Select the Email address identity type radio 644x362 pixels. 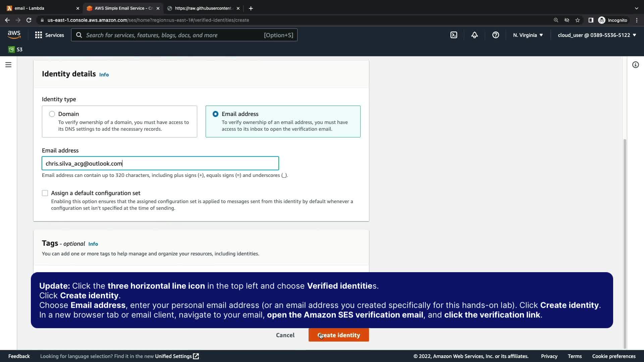215,114
